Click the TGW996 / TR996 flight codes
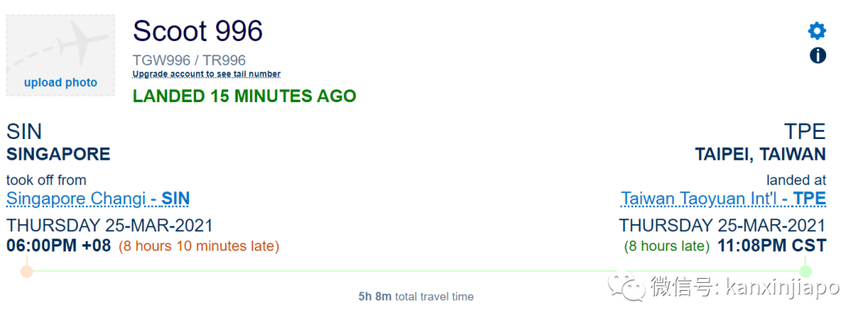Image resolution: width=868 pixels, height=327 pixels. (x=190, y=60)
